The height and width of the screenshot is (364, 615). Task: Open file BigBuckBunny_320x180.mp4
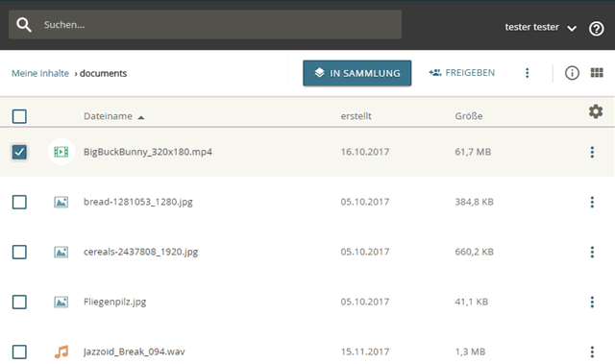pyautogui.click(x=147, y=152)
